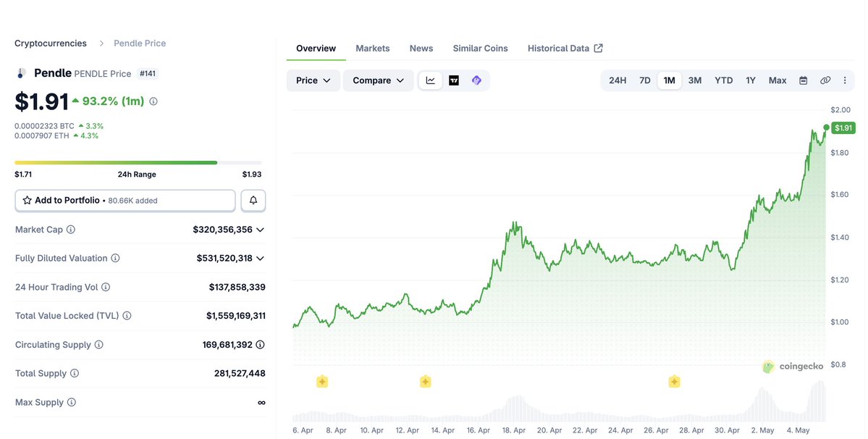The image size is (868, 439).
Task: Open the calendar date range picker
Action: [x=804, y=80]
